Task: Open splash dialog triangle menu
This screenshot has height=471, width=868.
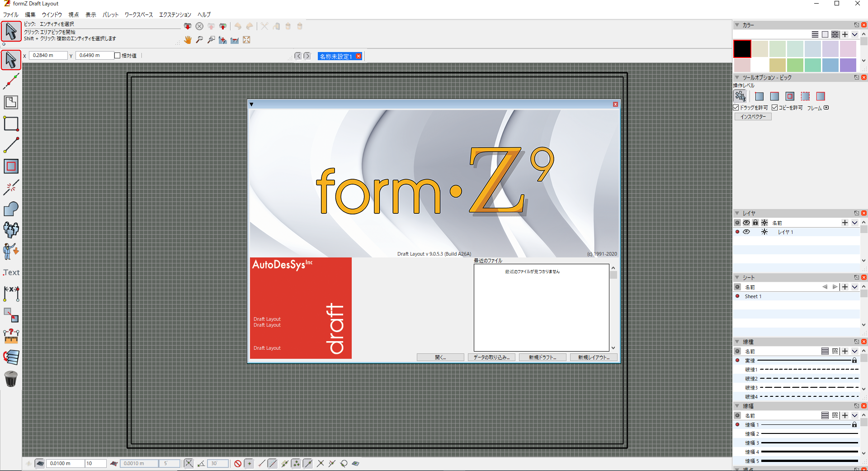Action: pos(251,105)
